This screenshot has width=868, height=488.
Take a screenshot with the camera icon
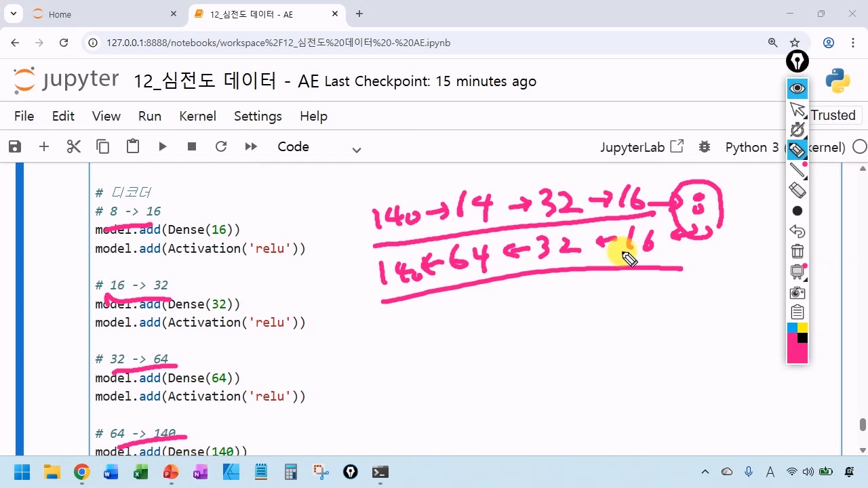(797, 293)
